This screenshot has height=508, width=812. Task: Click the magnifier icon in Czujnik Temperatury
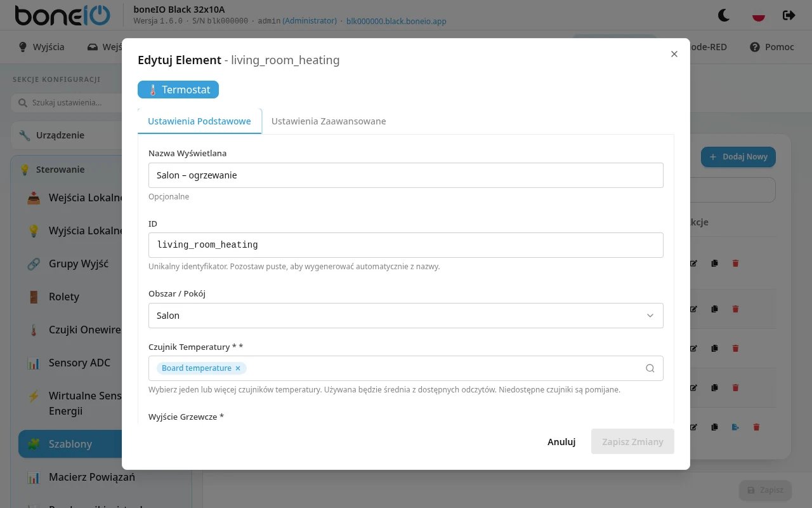click(650, 368)
